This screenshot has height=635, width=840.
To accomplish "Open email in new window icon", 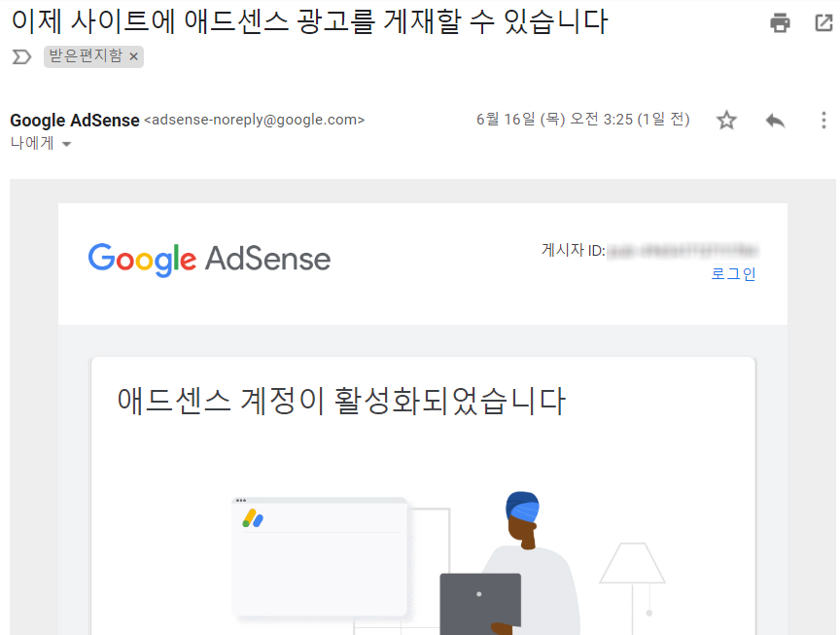I will coord(823,22).
